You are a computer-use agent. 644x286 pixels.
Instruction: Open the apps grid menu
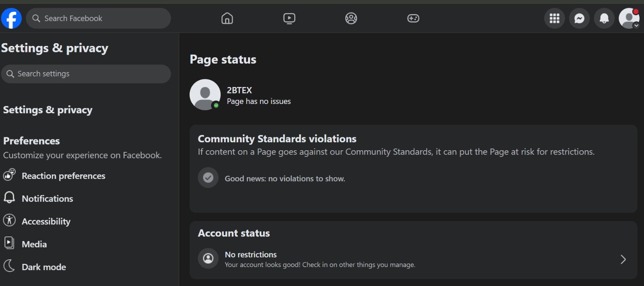554,18
